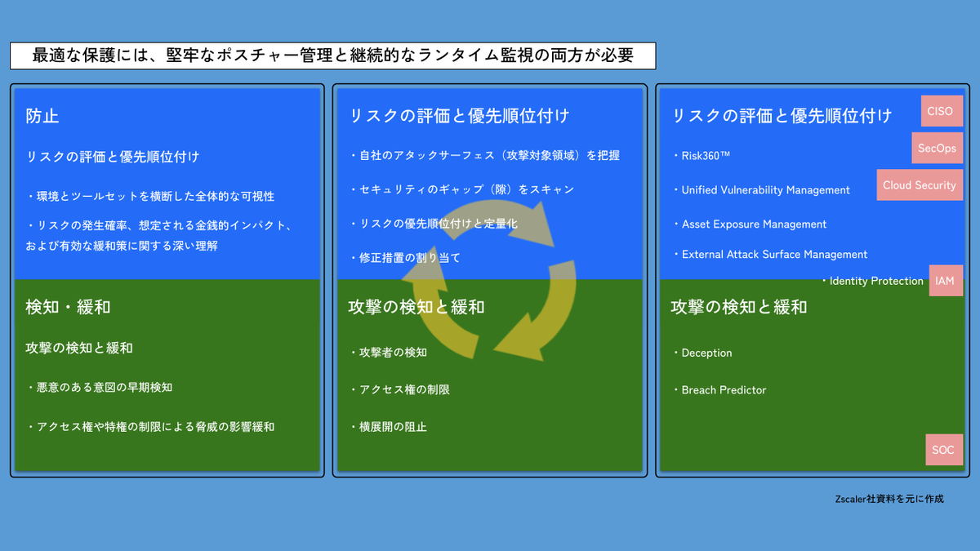Screen dimensions: 980x551
Task: Click Asset Exposure Management
Action: 749,224
